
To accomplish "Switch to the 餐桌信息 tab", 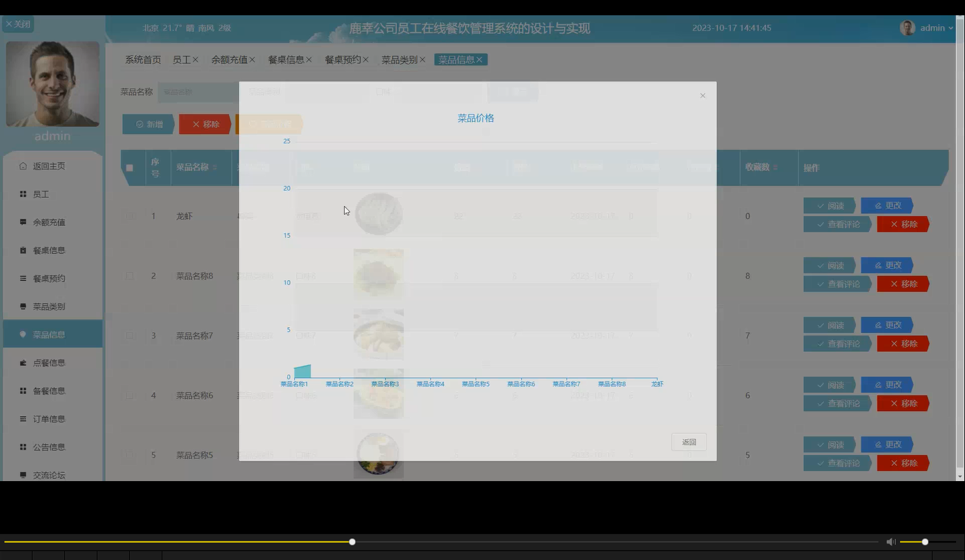I will 286,60.
